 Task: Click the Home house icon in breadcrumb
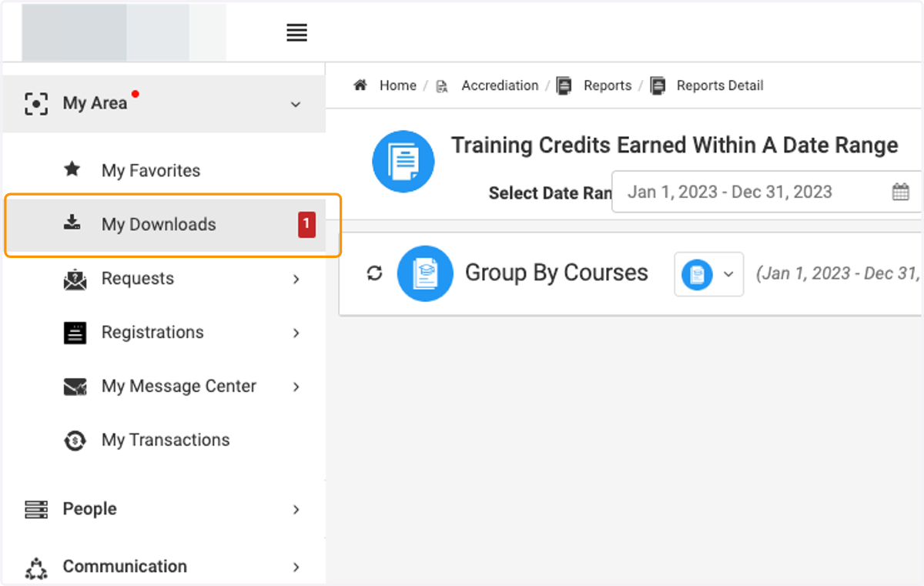point(360,85)
